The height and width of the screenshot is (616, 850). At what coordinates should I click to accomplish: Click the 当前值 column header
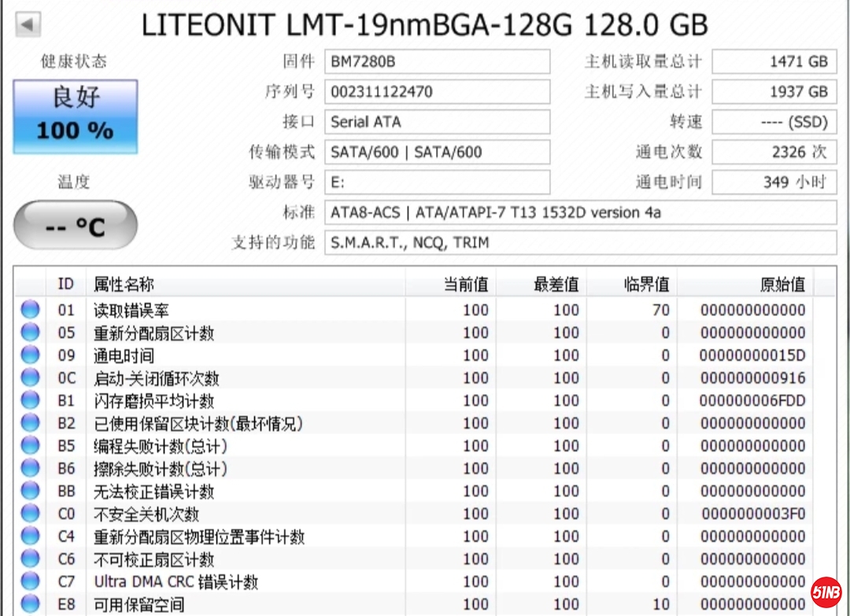coord(466,284)
